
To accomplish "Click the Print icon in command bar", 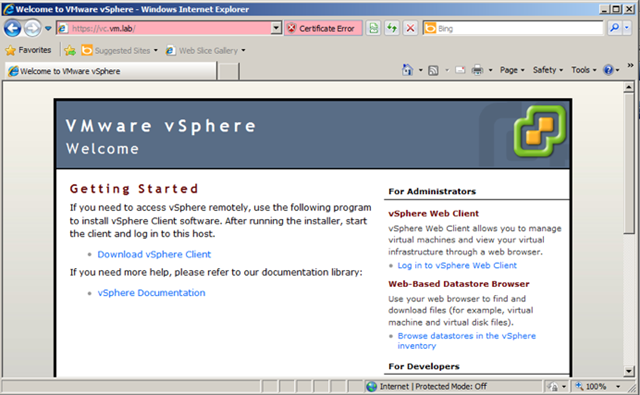I will 477,70.
